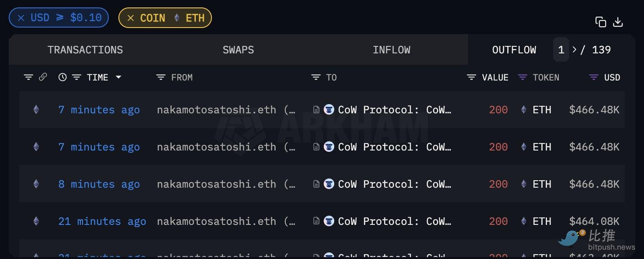Open the USD column filter

pos(594,77)
